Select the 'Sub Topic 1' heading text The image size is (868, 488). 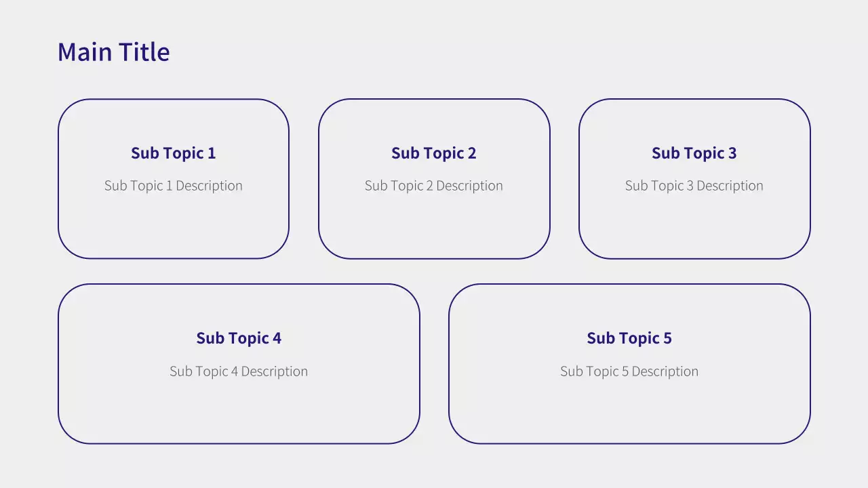(x=174, y=153)
